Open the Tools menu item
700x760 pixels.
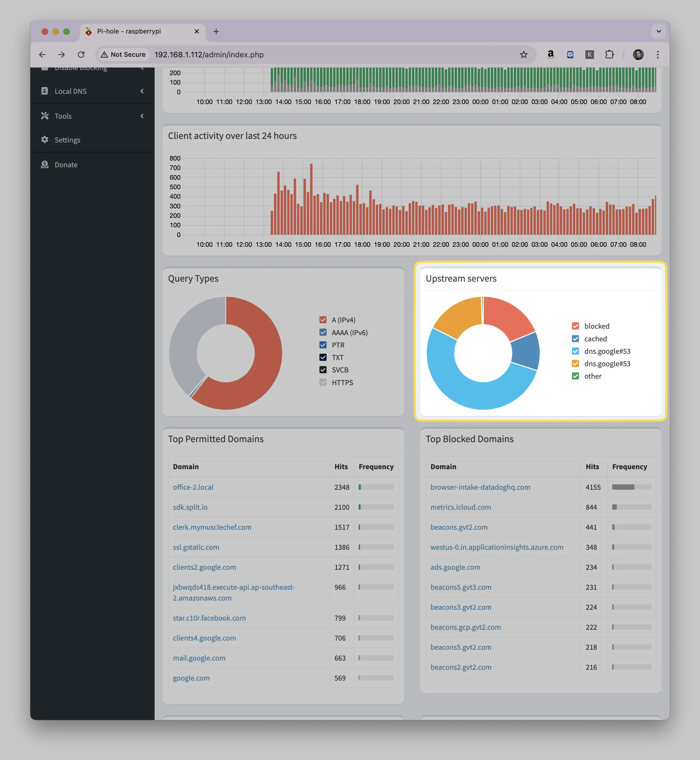click(x=92, y=116)
